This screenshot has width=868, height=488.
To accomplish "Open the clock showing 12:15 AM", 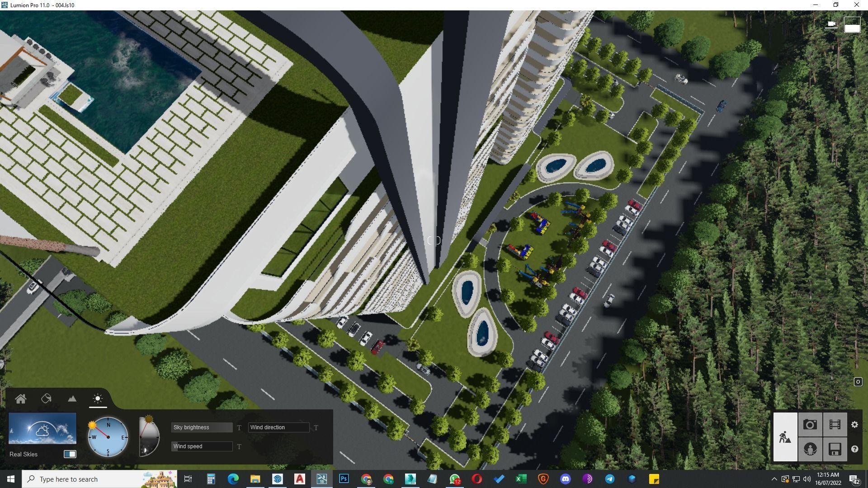I will point(828,479).
